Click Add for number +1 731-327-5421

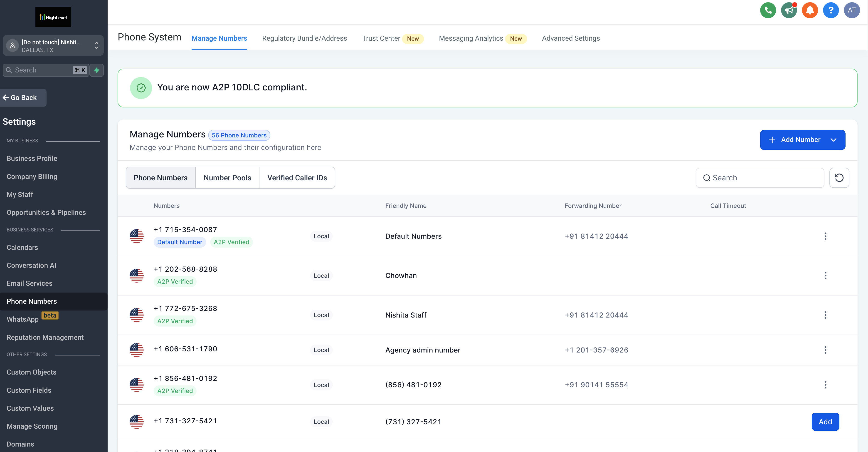[x=825, y=422]
